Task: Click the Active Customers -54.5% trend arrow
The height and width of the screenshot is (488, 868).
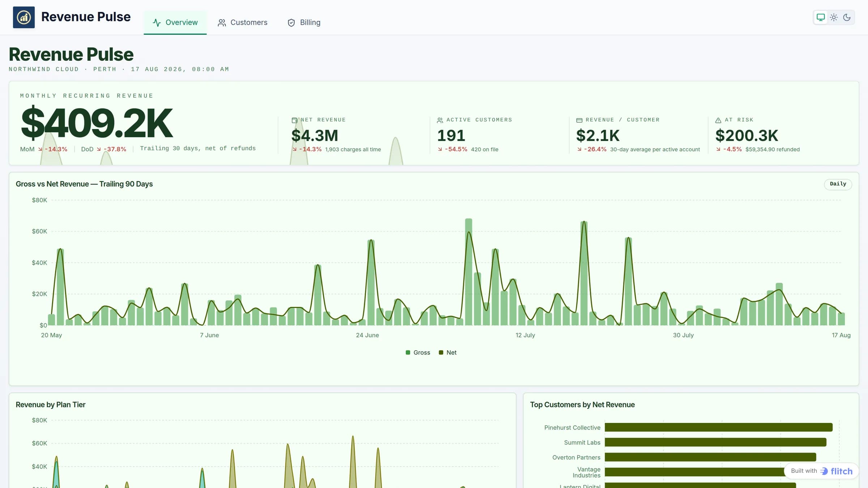Action: (440, 149)
